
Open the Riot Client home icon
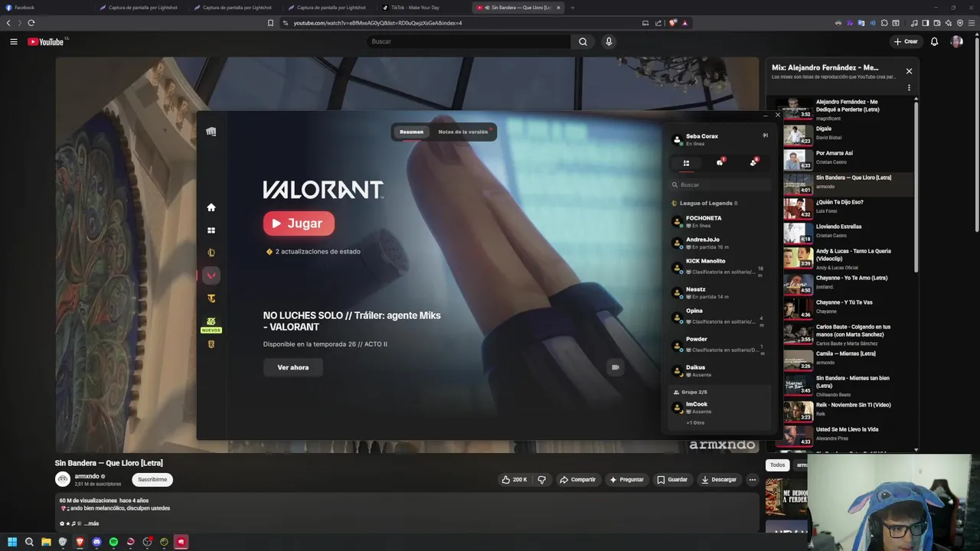tap(211, 207)
